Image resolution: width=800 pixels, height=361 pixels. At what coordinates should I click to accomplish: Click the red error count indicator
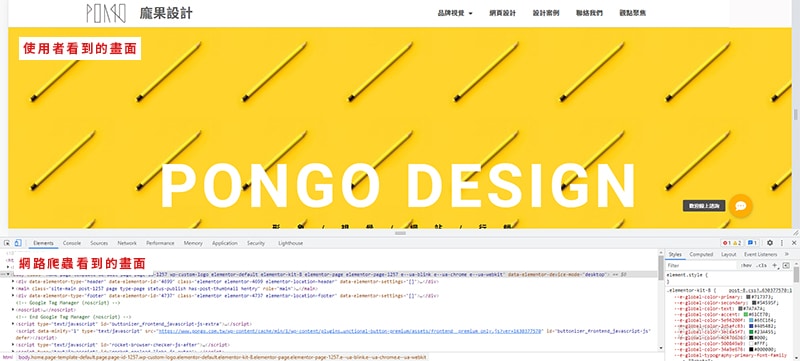727,243
